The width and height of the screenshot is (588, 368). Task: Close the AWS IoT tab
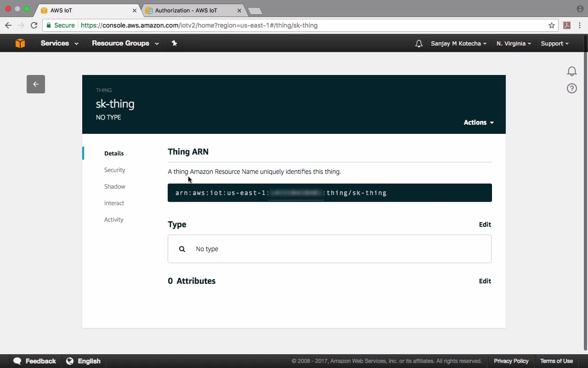tap(135, 11)
